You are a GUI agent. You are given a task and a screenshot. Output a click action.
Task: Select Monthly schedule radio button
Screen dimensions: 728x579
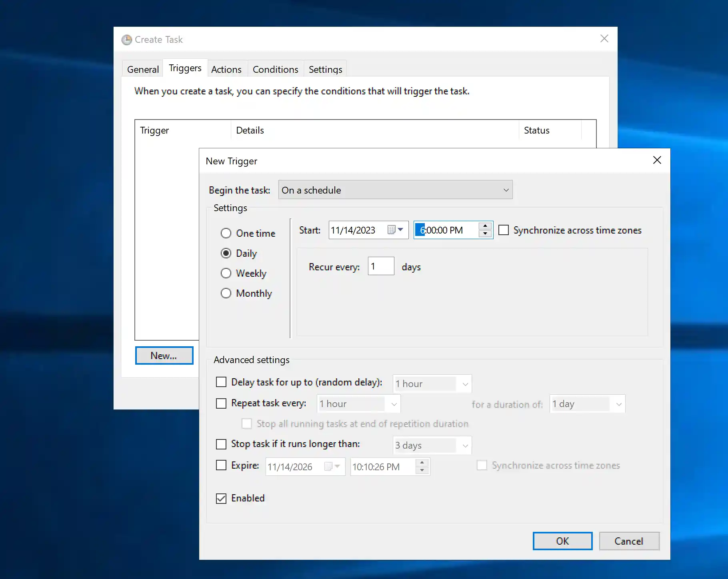click(226, 293)
